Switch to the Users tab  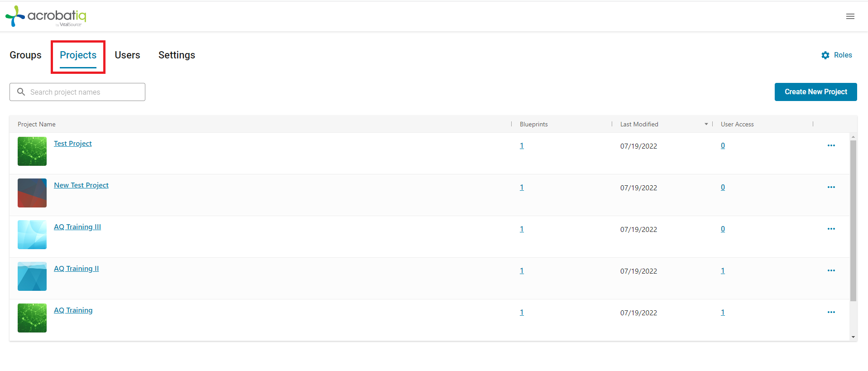click(127, 55)
